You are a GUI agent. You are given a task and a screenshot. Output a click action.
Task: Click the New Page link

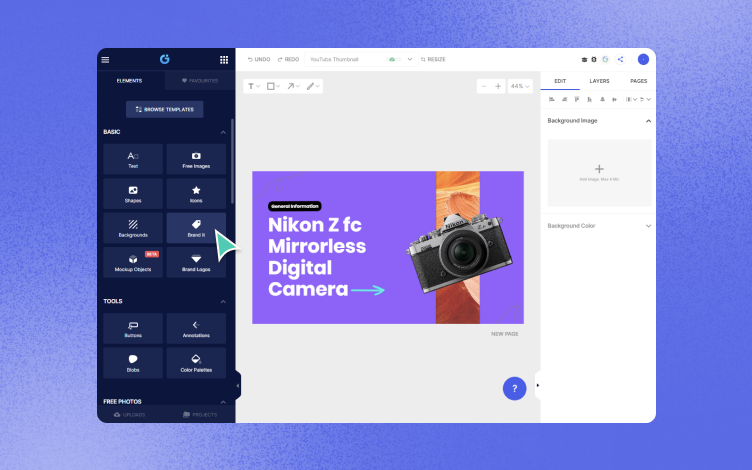[x=505, y=334]
